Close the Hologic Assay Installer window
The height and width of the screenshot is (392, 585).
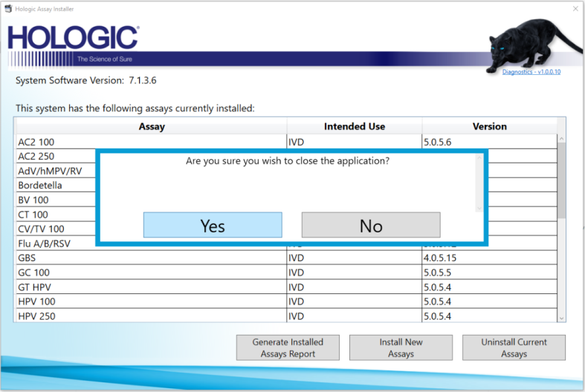point(575,8)
